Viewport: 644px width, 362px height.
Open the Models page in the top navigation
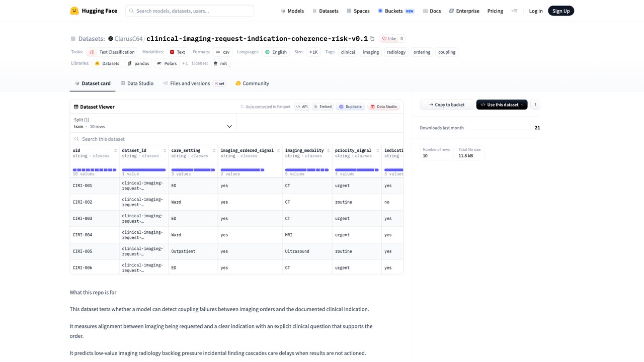292,11
